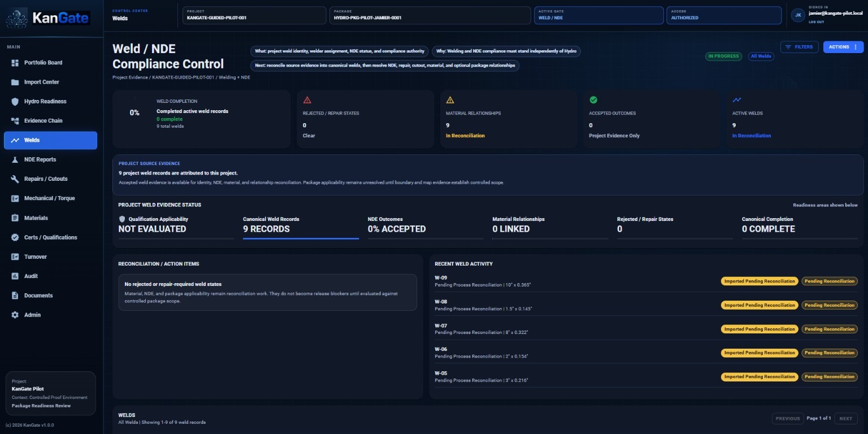Viewport: 868px width, 434px height.
Task: Click the shield icon beside Qualification Applicability
Action: pos(122,219)
